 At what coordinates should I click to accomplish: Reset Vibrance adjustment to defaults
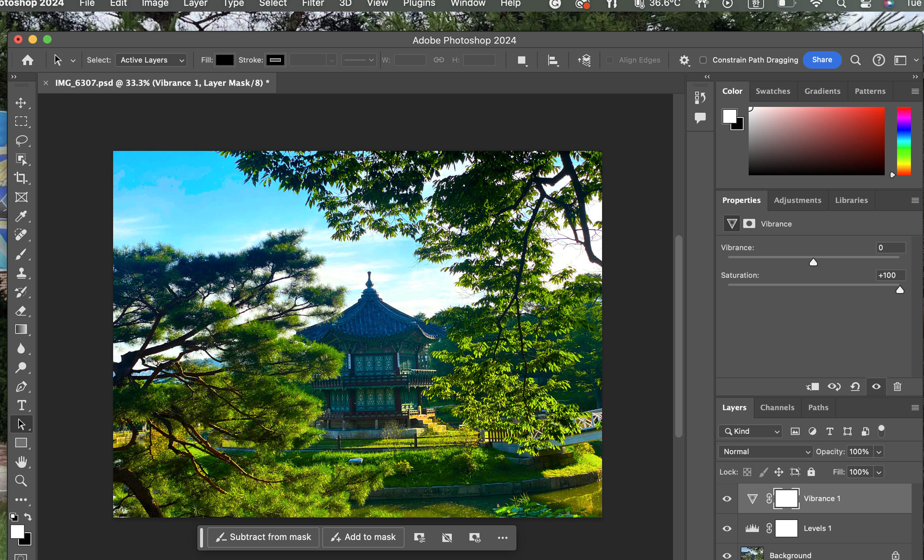click(855, 387)
